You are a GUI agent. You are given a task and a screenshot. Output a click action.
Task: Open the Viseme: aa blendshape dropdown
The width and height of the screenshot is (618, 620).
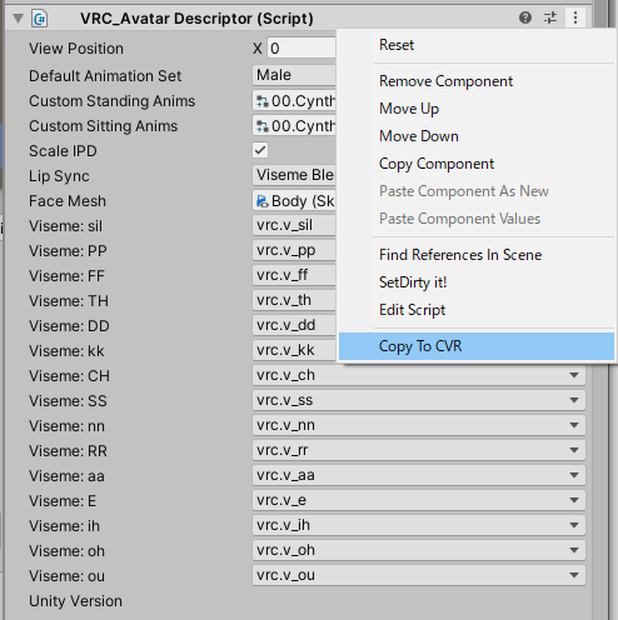419,475
